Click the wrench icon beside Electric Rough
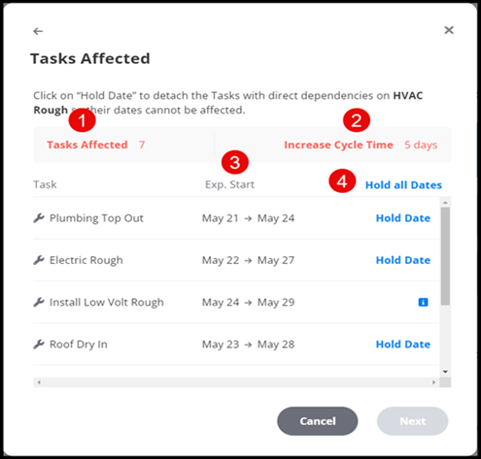Screen dimensions: 481x459 [x=39, y=260]
